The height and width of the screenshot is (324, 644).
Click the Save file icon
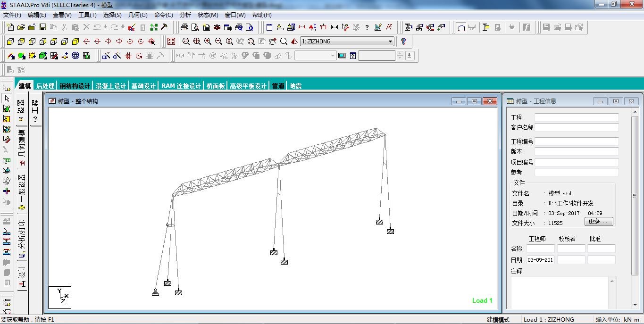43,27
